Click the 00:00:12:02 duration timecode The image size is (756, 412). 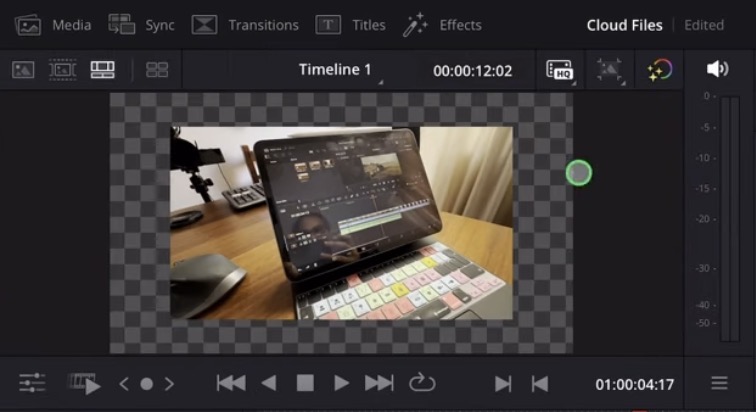click(x=472, y=71)
